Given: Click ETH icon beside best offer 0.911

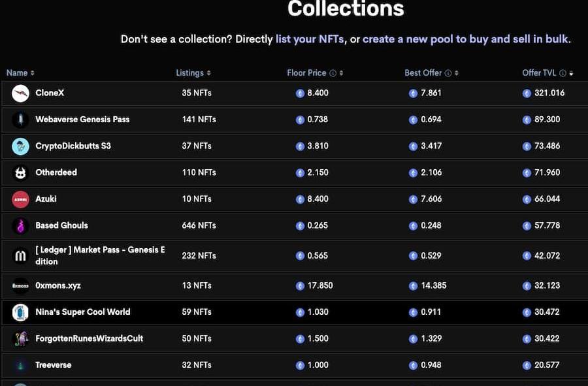Looking at the screenshot, I should coord(413,313).
